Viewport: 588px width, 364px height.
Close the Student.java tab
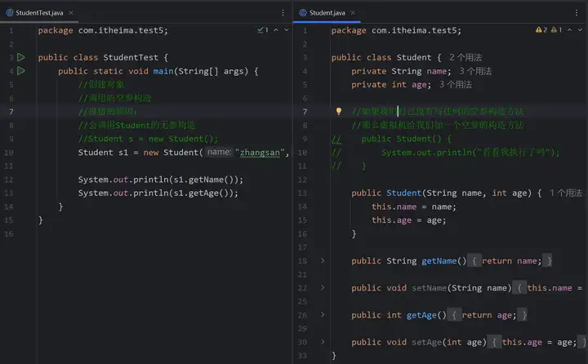[x=351, y=13]
